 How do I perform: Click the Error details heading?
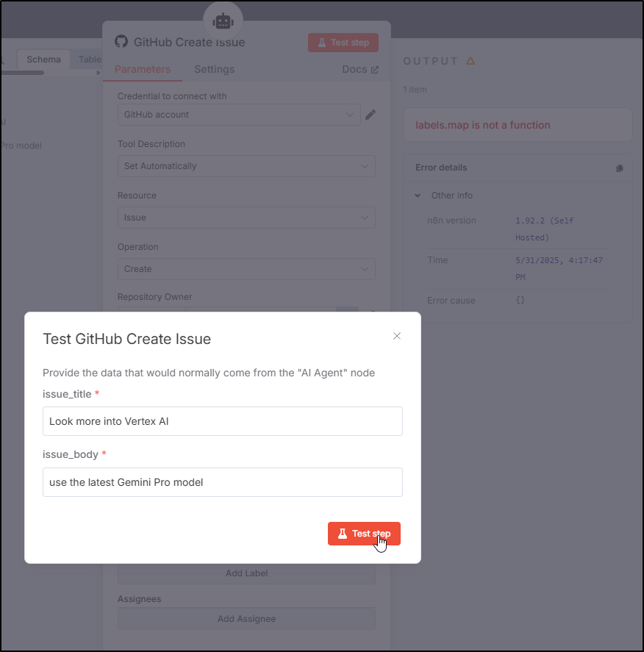click(x=441, y=168)
